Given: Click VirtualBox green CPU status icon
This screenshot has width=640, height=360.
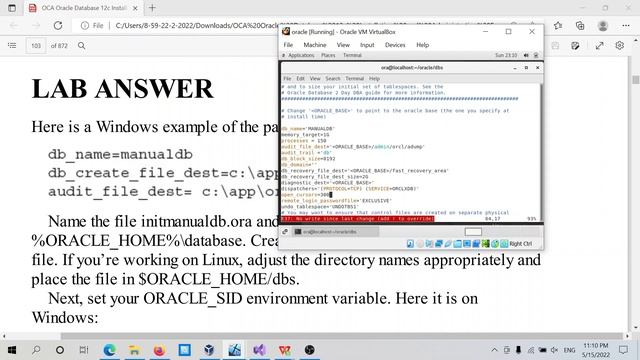Looking at the screenshot, I should click(x=485, y=244).
